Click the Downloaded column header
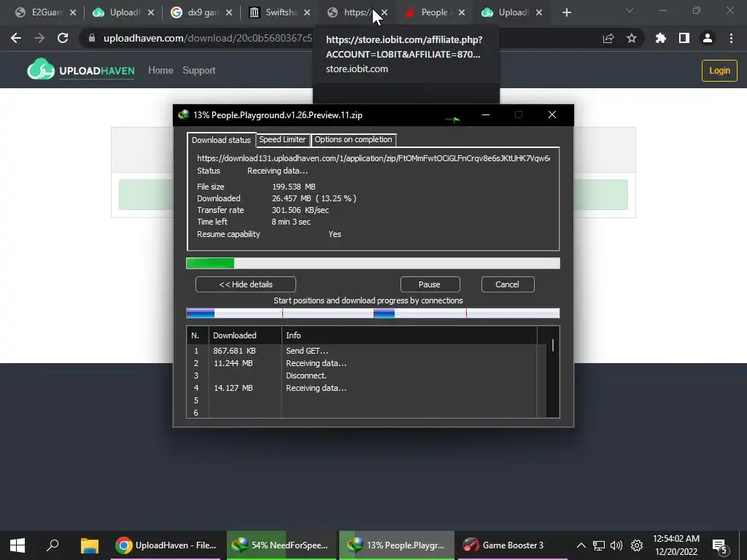The height and width of the screenshot is (560, 747). coord(245,335)
